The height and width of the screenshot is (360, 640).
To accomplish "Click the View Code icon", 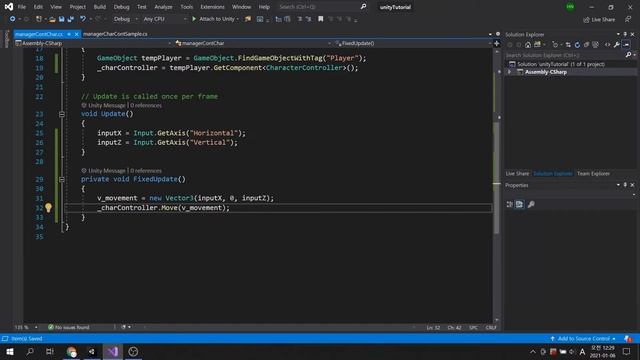I will (607, 44).
